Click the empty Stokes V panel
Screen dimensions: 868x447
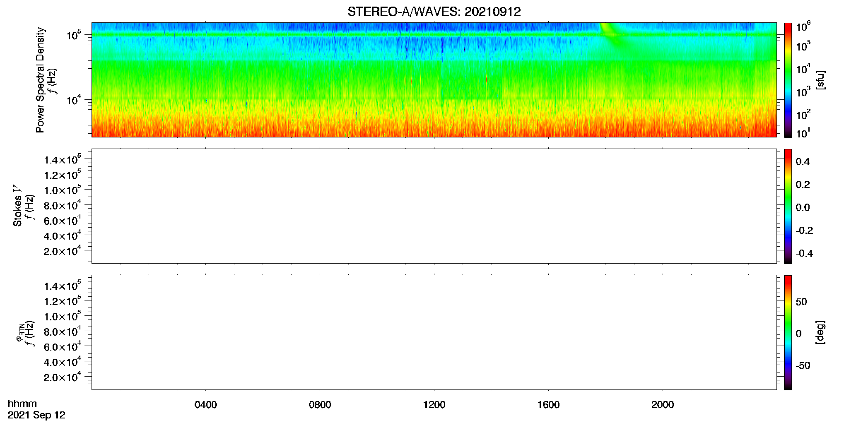[x=434, y=206]
